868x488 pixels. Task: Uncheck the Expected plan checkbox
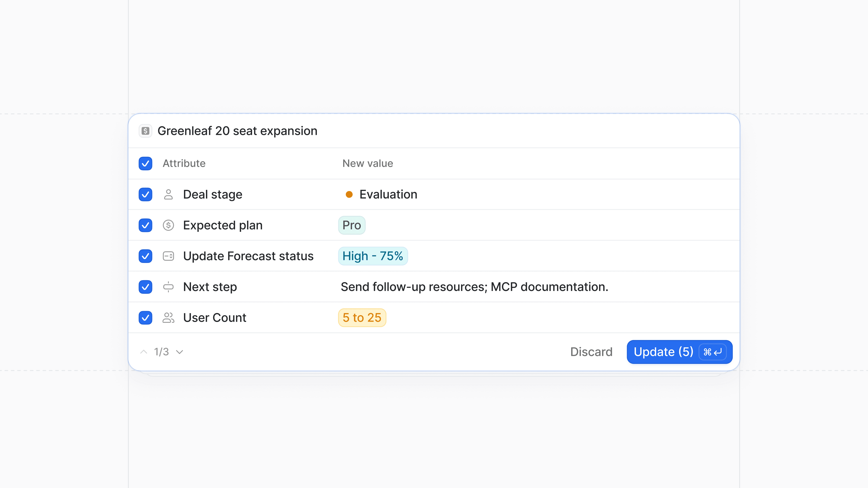tap(145, 225)
